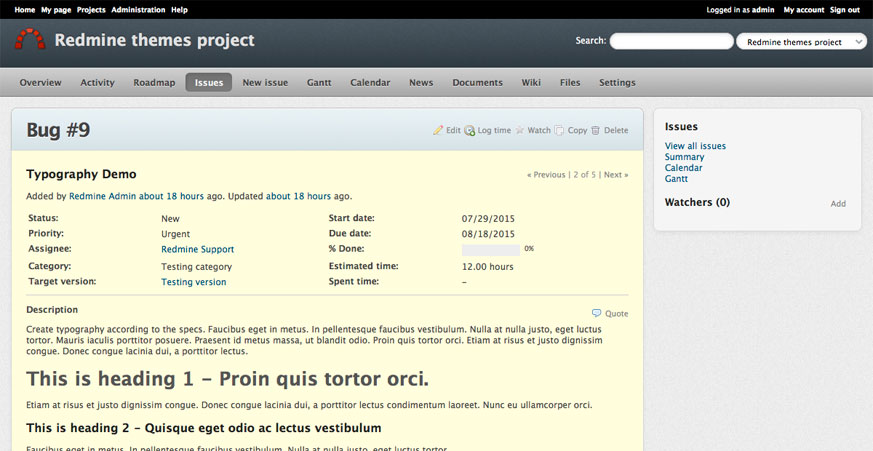Open Gantt link in the sidebar
The image size is (873, 451).
676,179
